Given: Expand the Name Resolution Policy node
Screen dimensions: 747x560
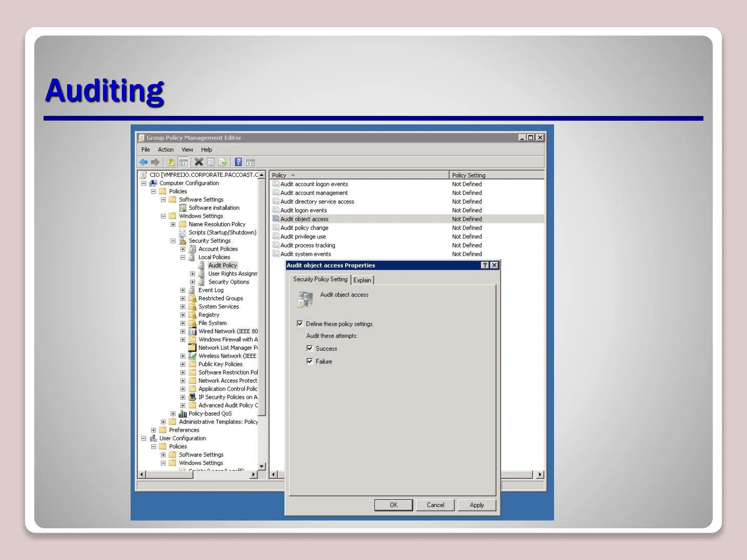Looking at the screenshot, I should [173, 225].
